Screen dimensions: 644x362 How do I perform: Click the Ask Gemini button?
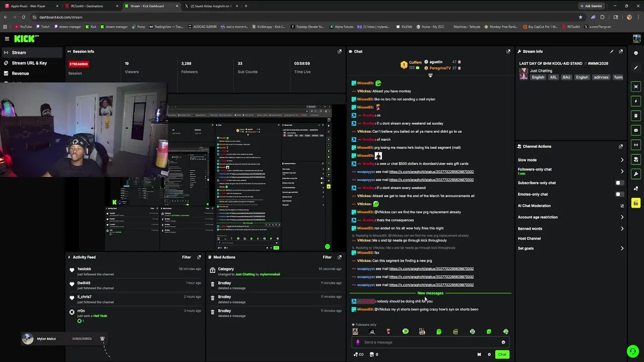click(x=591, y=6)
